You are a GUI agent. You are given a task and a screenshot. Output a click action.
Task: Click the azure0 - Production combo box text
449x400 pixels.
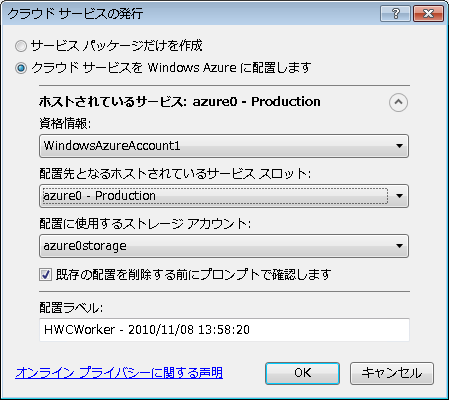pyautogui.click(x=99, y=196)
